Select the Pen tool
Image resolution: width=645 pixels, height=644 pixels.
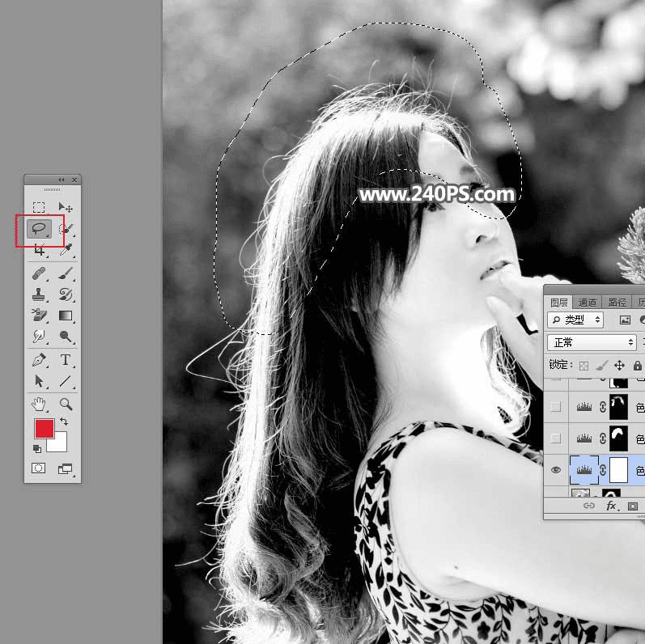(39, 360)
